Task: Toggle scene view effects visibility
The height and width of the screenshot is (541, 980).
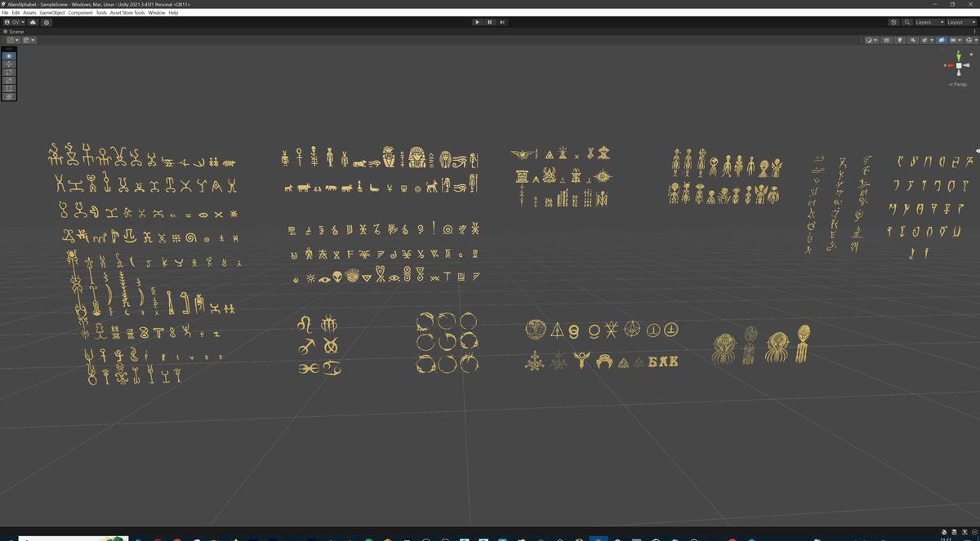Action: 924,40
